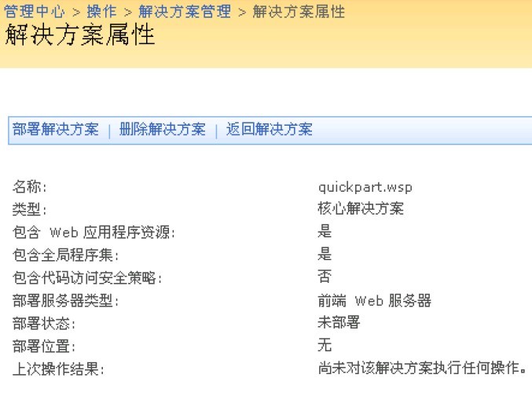The height and width of the screenshot is (400, 532).
Task: Click the 包含全局程序集: label
Action: point(65,255)
